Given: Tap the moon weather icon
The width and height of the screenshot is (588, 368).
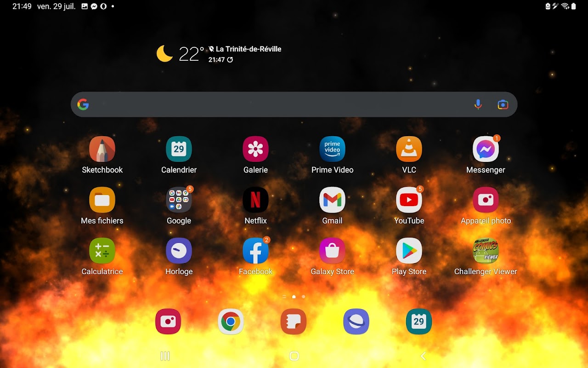Looking at the screenshot, I should (x=164, y=54).
